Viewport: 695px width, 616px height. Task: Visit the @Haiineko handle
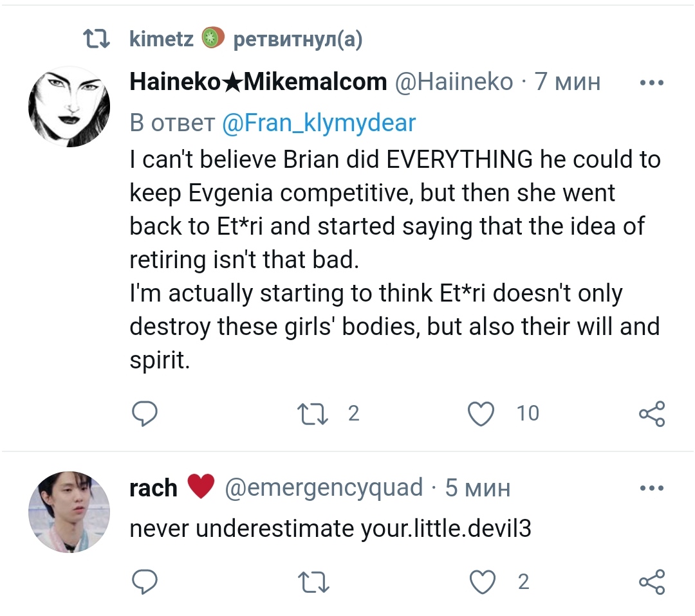(453, 82)
